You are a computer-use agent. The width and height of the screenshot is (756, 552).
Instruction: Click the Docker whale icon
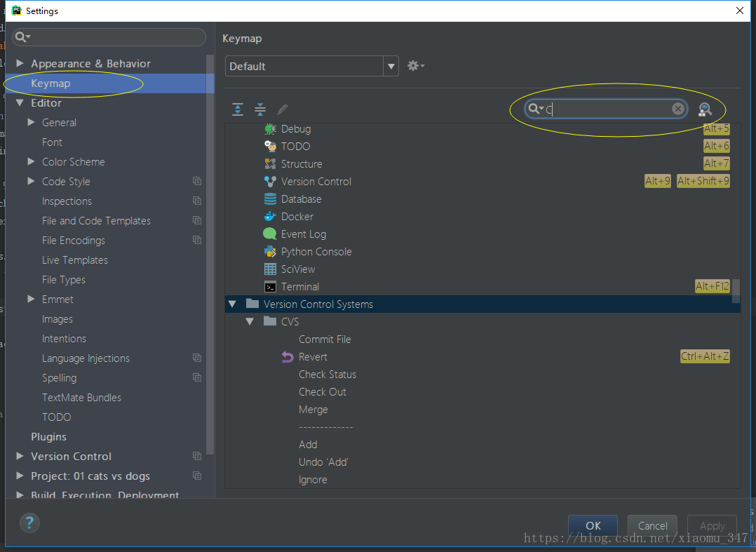(x=270, y=217)
